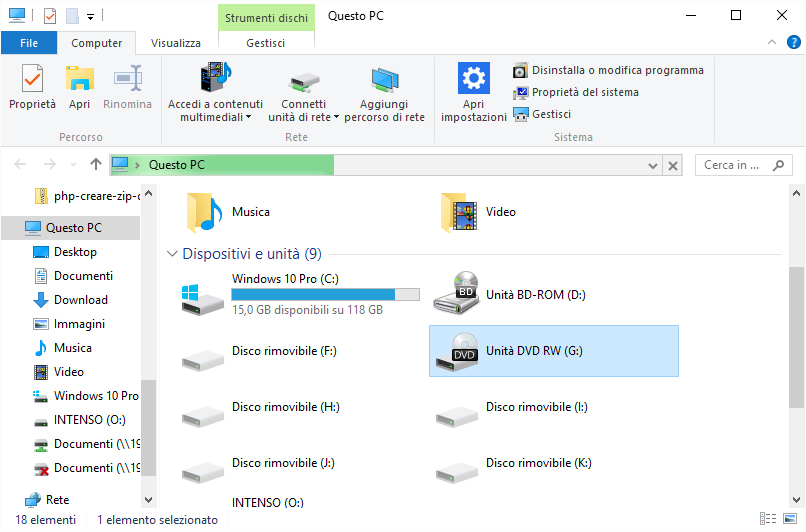The width and height of the screenshot is (806, 532).
Task: Switch to the Visualizza tab
Action: [x=176, y=43]
